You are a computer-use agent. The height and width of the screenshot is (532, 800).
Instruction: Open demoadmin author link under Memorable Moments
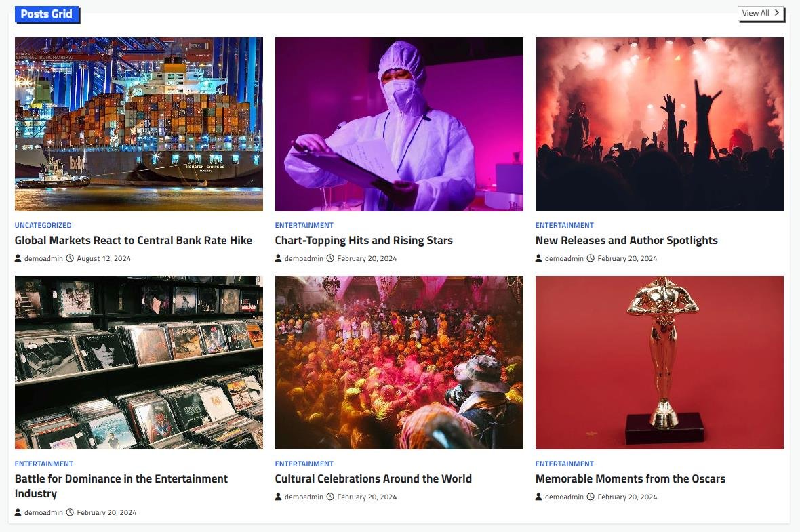tap(564, 497)
